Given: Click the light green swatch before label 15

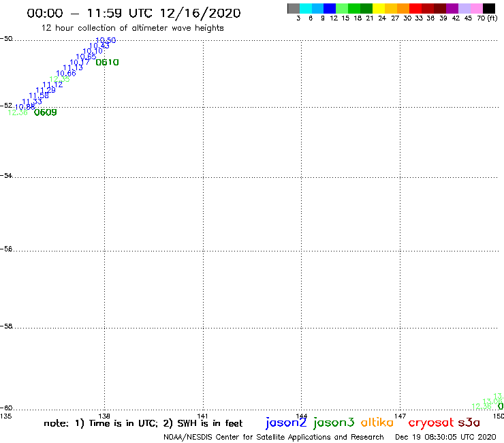Looking at the screenshot, I should pyautogui.click(x=343, y=8).
